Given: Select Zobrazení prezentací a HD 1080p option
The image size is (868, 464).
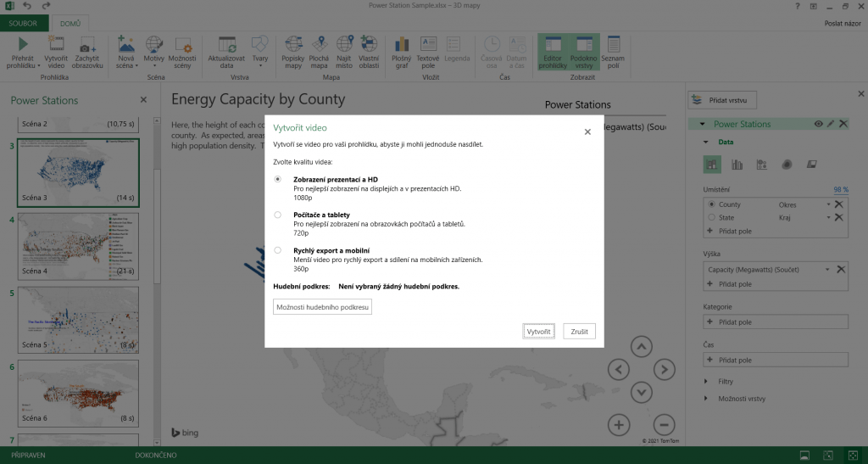Looking at the screenshot, I should (x=278, y=179).
